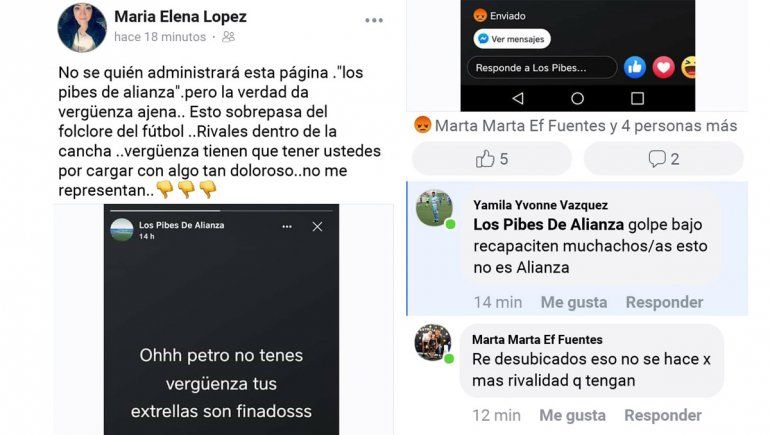Click Me gusta under Marta's comment
Image resolution: width=770 pixels, height=435 pixels.
coord(572,415)
